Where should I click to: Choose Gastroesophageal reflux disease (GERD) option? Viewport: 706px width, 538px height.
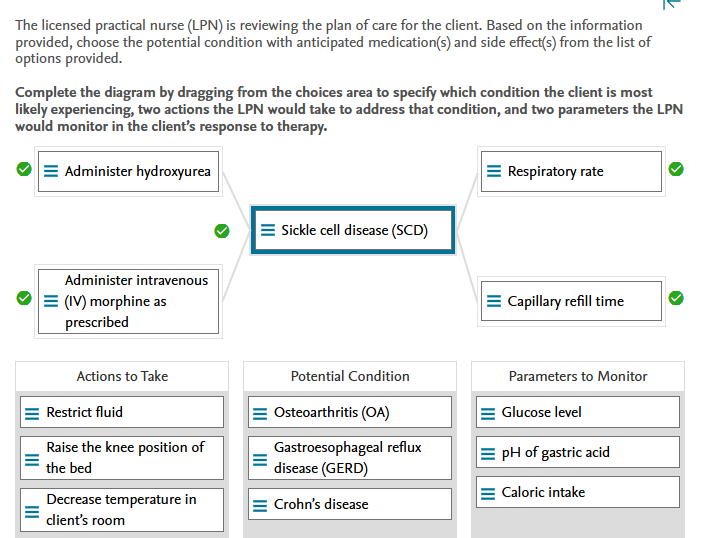click(x=348, y=458)
